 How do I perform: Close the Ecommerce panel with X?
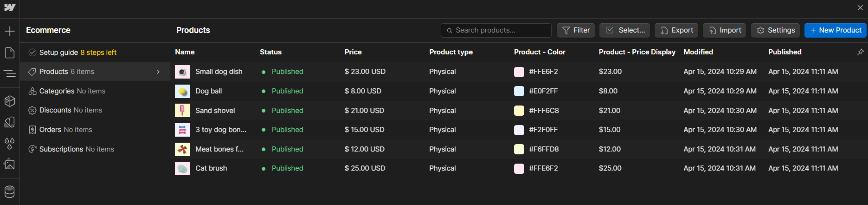click(x=860, y=8)
